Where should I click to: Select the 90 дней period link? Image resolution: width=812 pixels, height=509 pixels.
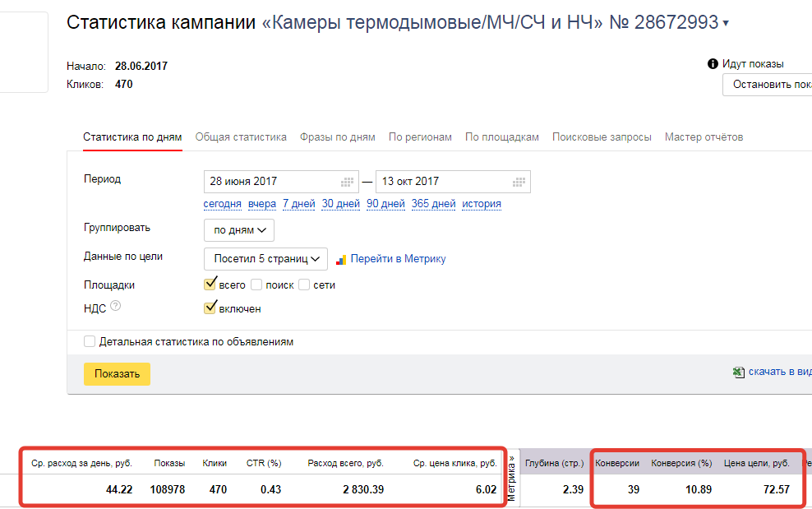pos(385,204)
